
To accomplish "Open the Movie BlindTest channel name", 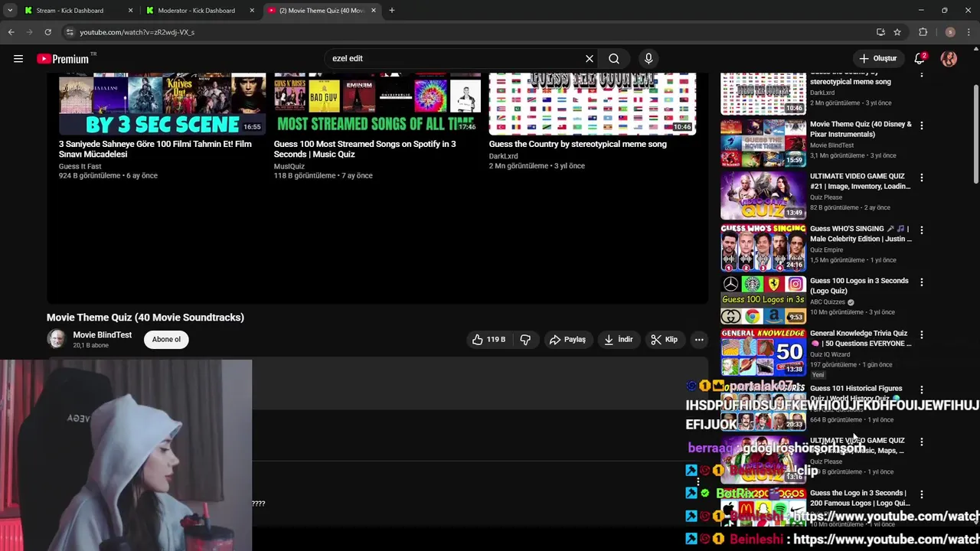I will pos(102,335).
